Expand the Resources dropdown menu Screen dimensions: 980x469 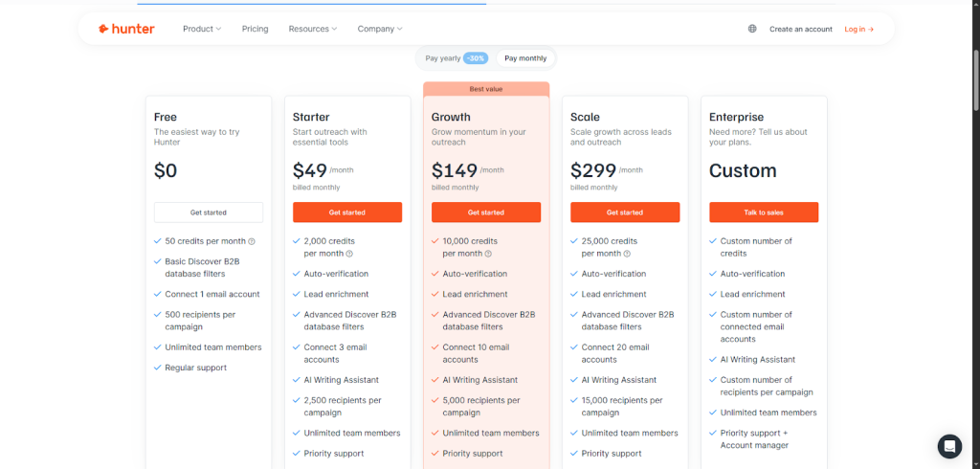(x=313, y=29)
